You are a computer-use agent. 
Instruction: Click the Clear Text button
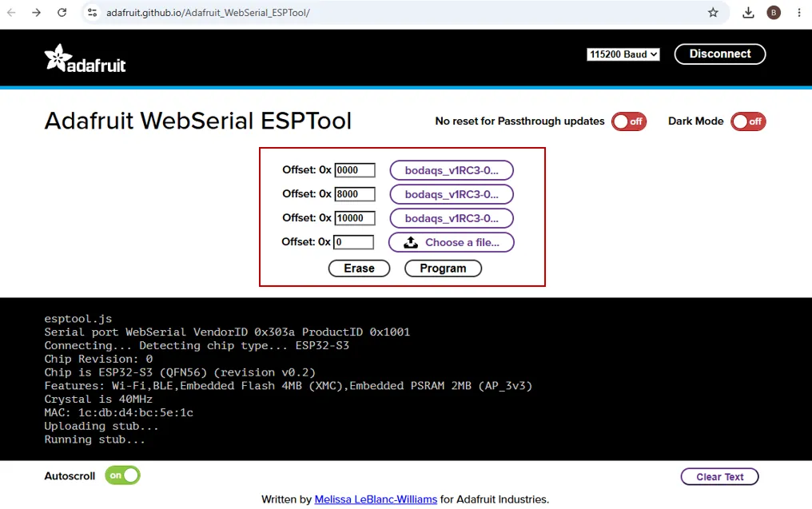tap(720, 477)
